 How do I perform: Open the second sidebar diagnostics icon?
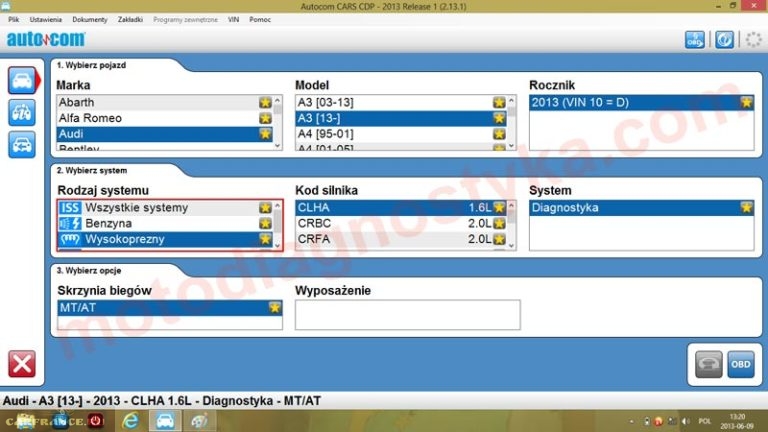22,113
